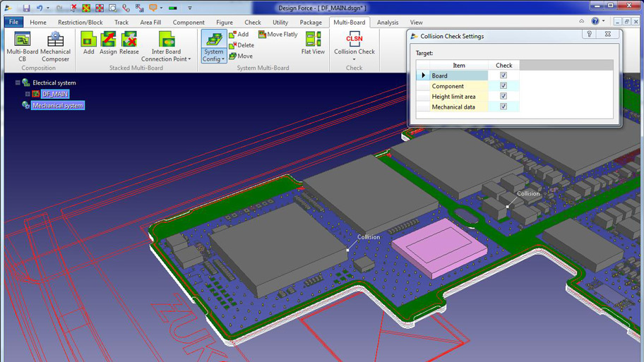Run the CLSN Collision Check

click(x=354, y=43)
